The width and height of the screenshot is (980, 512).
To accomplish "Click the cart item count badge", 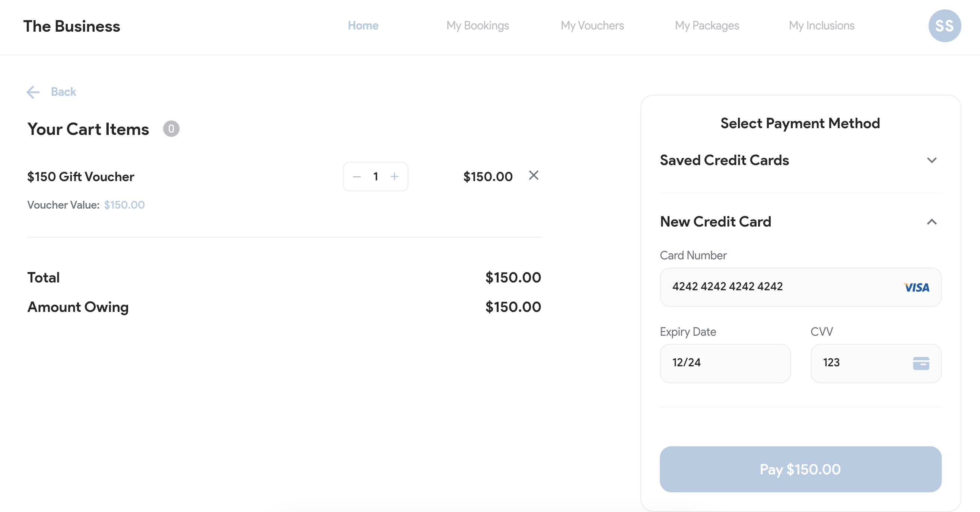I will [171, 129].
